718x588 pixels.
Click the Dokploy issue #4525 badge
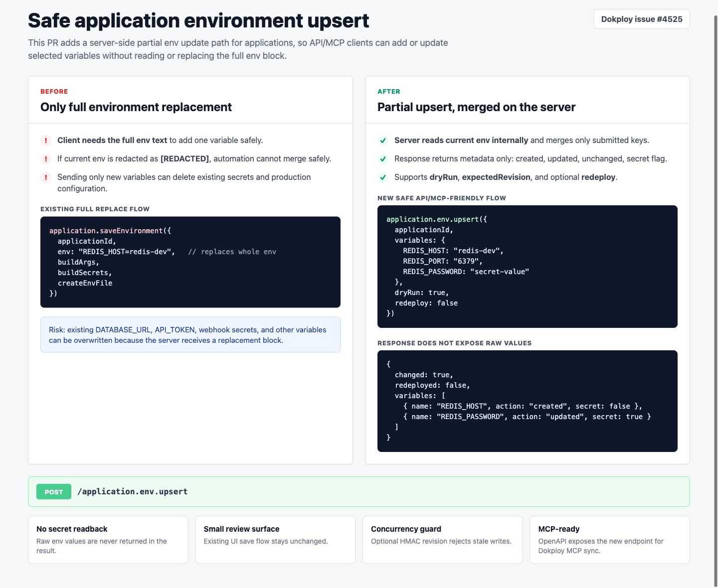[642, 19]
